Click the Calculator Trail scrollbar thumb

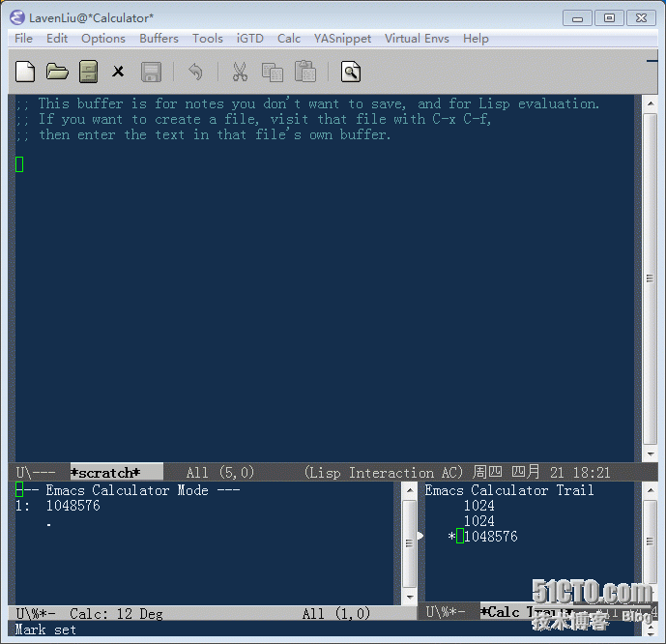(x=651, y=542)
